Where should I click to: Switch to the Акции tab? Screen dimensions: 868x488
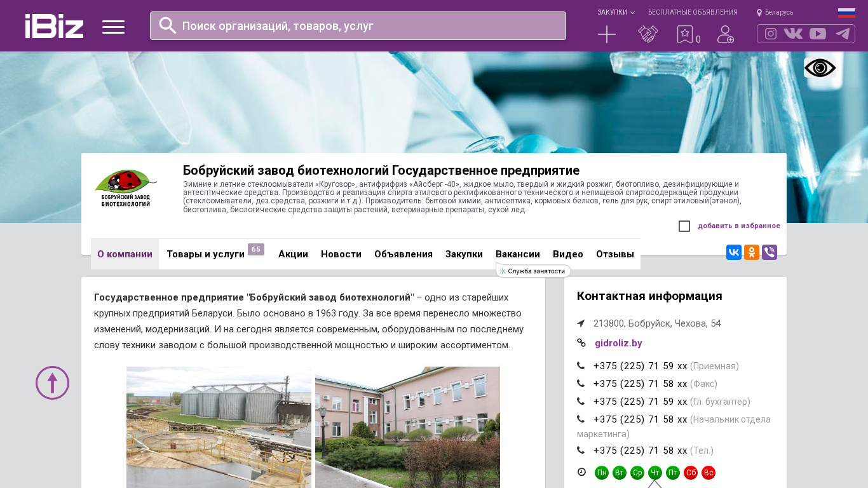click(x=293, y=254)
